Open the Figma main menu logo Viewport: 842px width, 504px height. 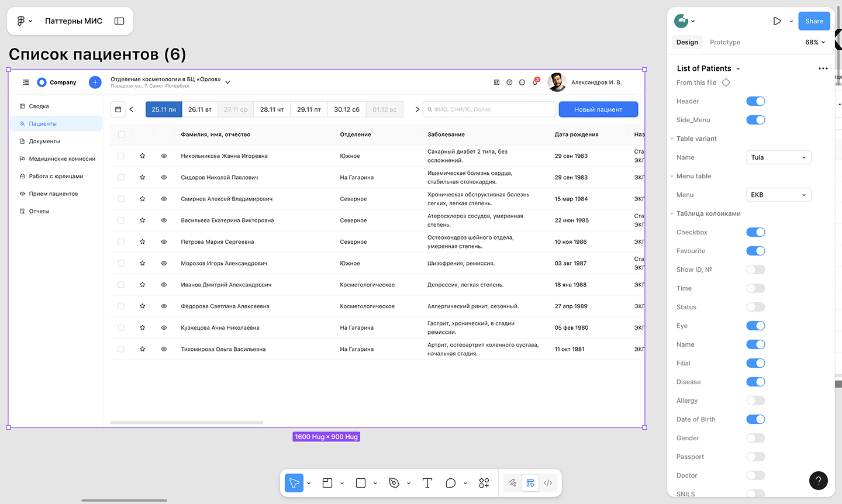tap(21, 21)
